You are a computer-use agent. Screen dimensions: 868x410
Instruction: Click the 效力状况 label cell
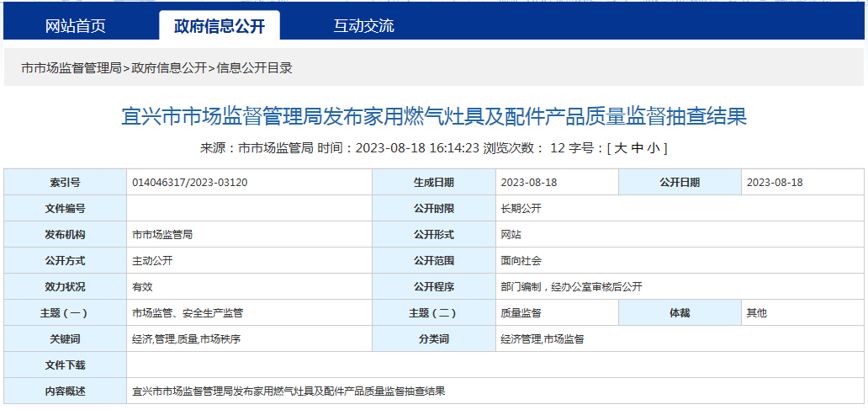tap(66, 286)
